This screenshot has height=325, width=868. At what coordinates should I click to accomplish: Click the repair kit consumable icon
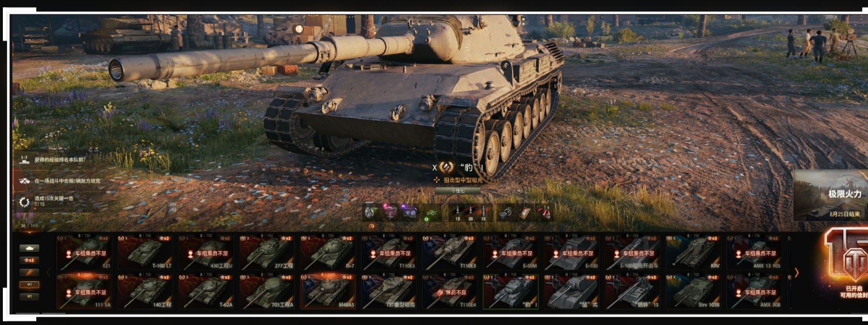point(506,213)
